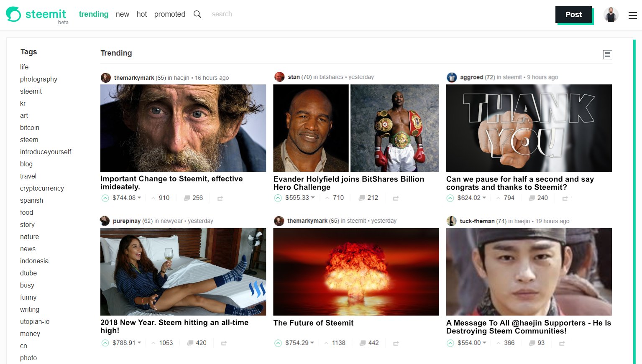The image size is (642, 364).
Task: Open the bearded man portrait thumbnail
Action: point(183,128)
